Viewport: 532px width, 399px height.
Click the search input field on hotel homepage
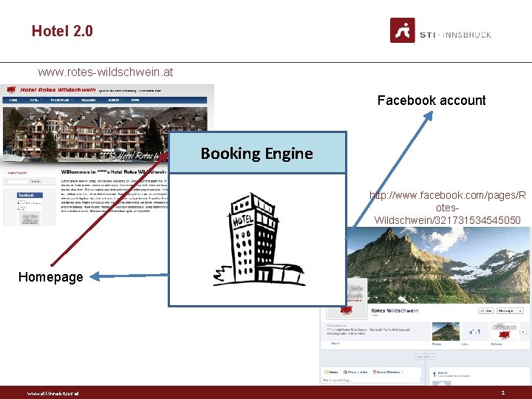tap(18, 182)
